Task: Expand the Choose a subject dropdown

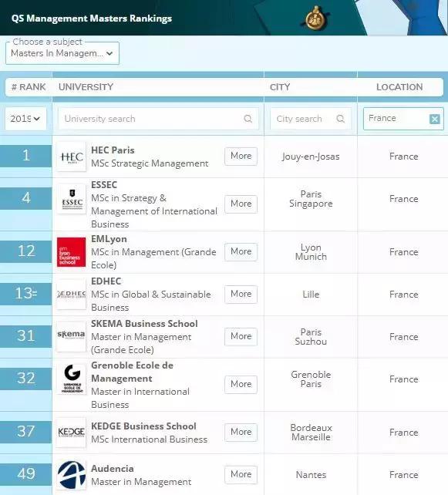Action: pyautogui.click(x=62, y=53)
